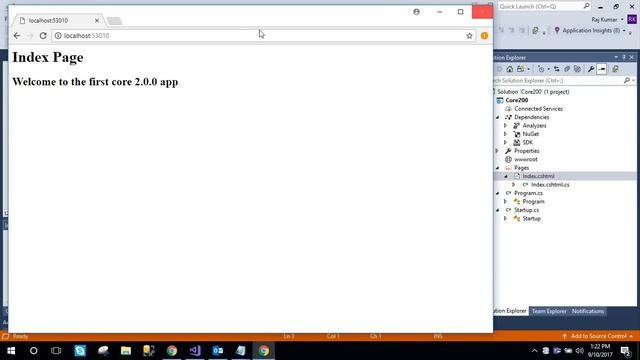
Task: Click the Solution Explorer Home icon
Action: pos(509,69)
